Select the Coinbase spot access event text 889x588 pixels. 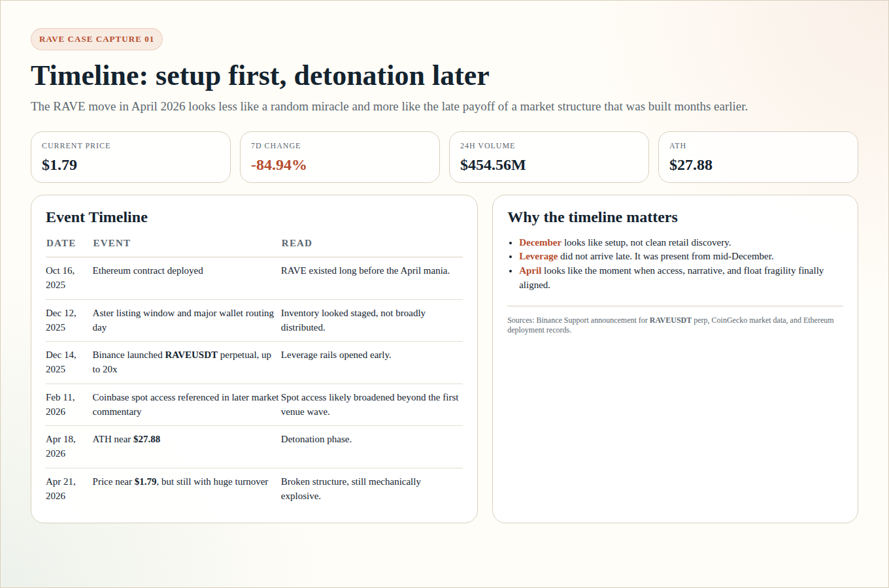[x=185, y=404]
